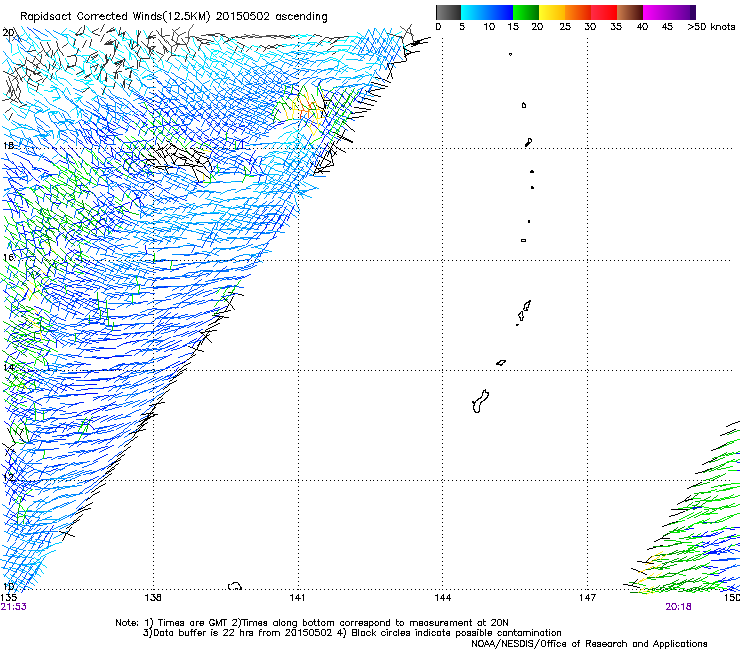Click the '16' latitude axis label
The width and height of the screenshot is (740, 650).
click(8, 257)
